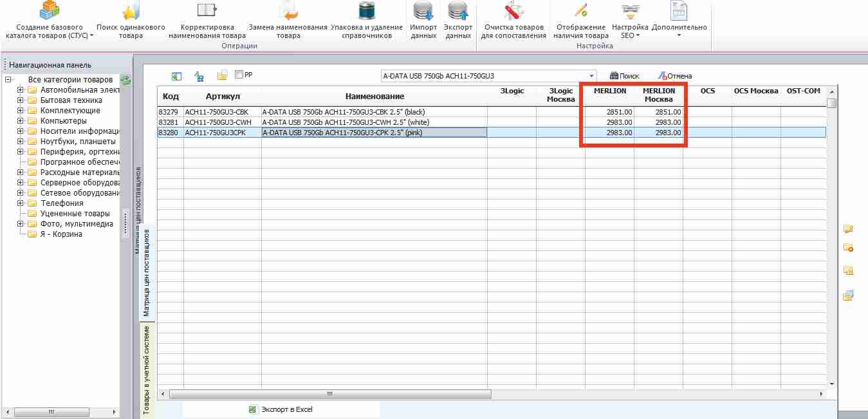Click the Отмена button
868x419 pixels.
click(x=674, y=76)
